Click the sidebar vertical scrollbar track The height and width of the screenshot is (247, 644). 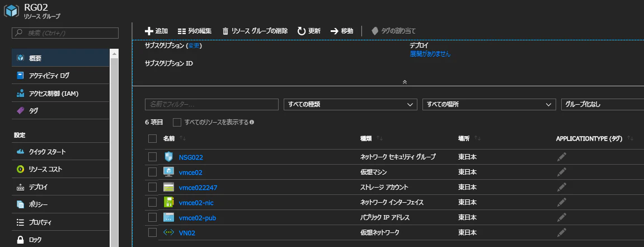pyautogui.click(x=115, y=152)
